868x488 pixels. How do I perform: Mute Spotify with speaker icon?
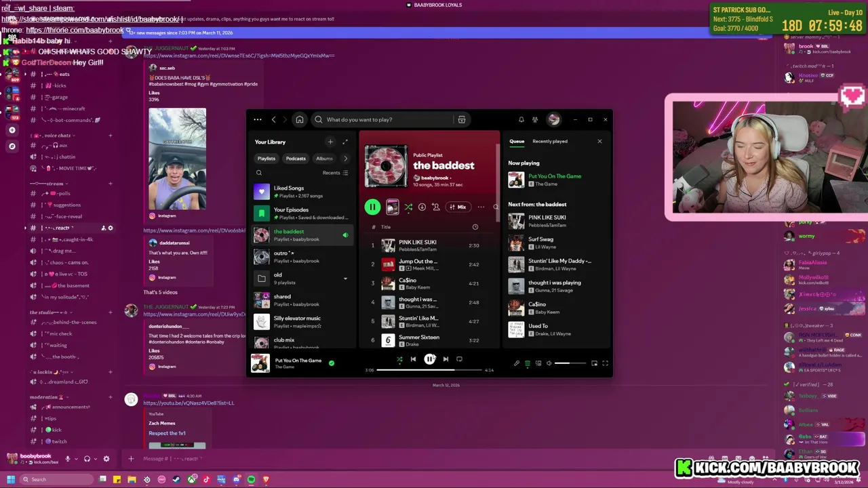549,363
